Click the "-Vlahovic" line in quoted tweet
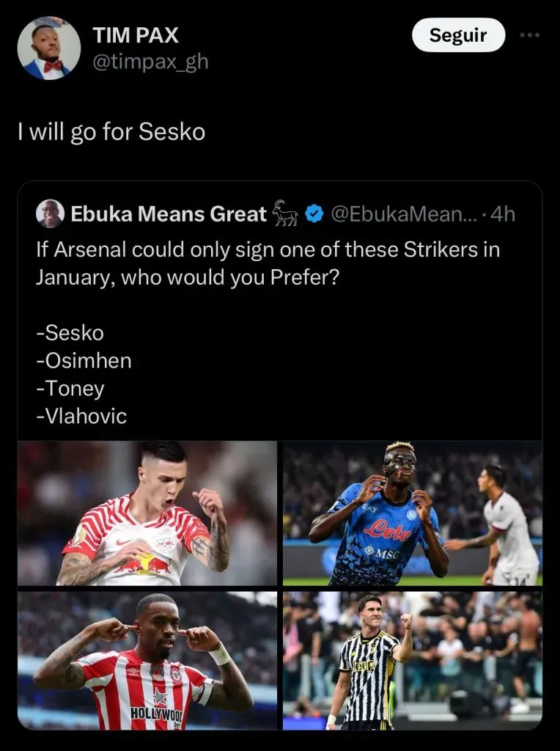Screen dimensions: 560x751 tap(81, 417)
